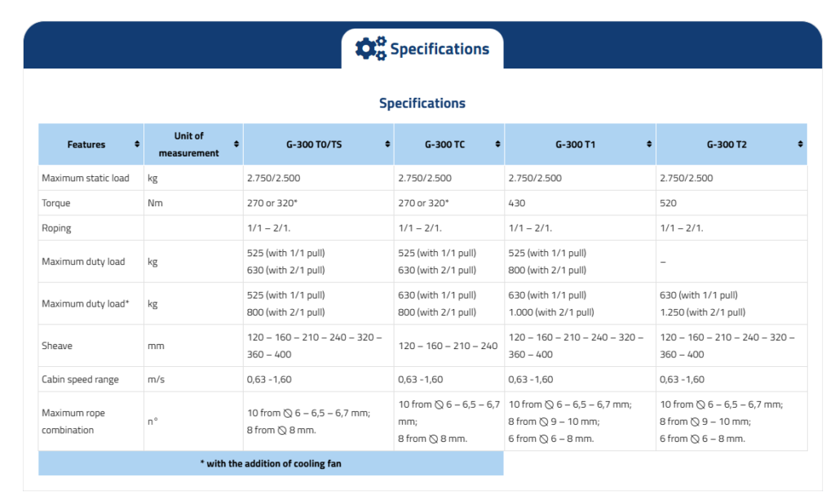Select the G-300 T0/TS column header label
Image resolution: width=835 pixels, height=504 pixels.
(314, 144)
